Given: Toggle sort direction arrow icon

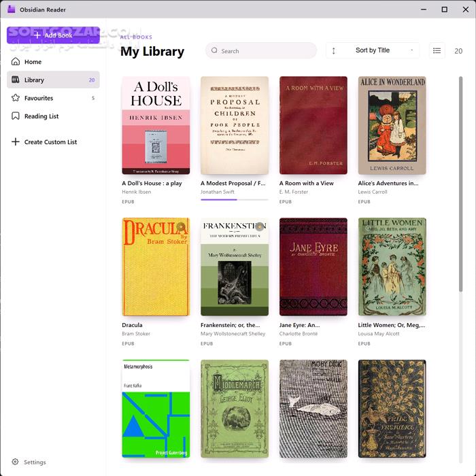Looking at the screenshot, I should [x=334, y=51].
